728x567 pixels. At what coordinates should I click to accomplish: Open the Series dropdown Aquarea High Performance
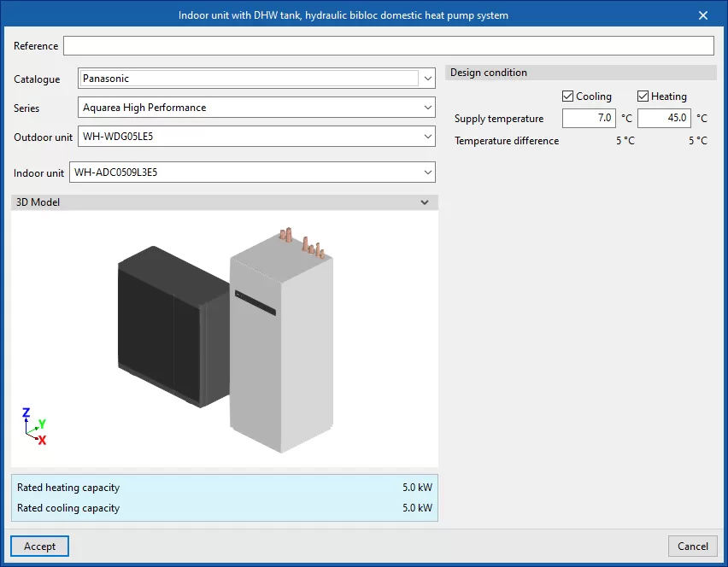click(x=256, y=108)
